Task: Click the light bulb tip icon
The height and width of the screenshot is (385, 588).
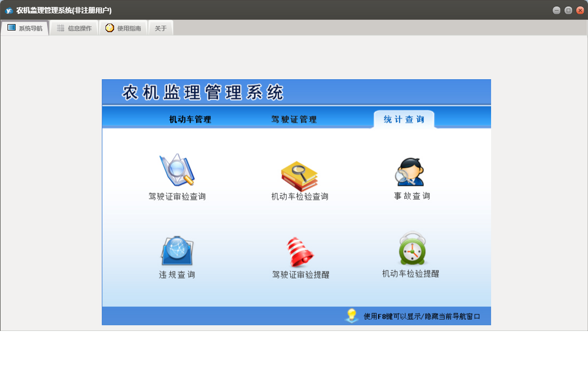Action: pyautogui.click(x=351, y=315)
